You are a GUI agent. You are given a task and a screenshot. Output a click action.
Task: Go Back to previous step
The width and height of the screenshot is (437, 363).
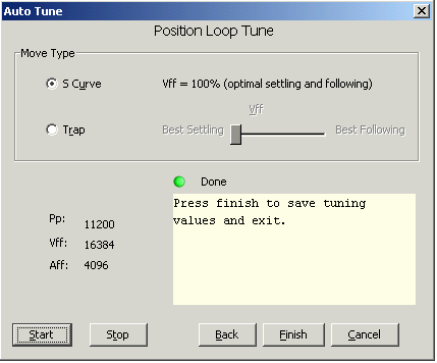tap(227, 334)
